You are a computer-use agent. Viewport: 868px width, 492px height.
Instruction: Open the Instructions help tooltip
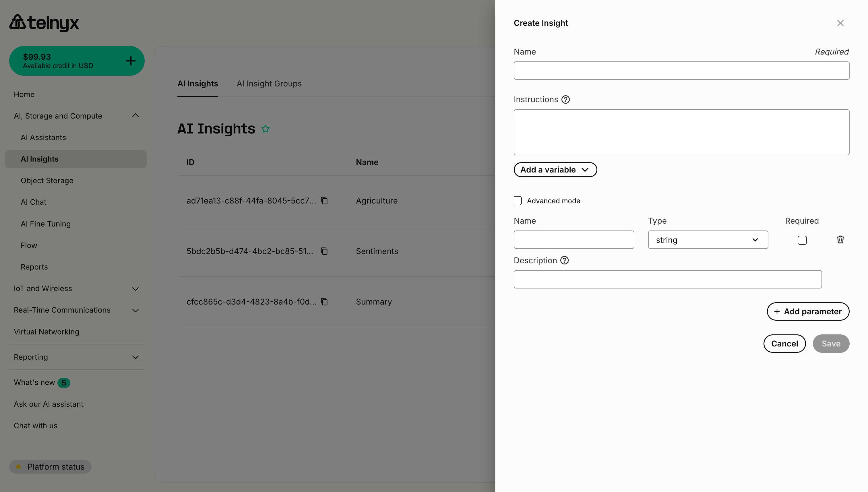coord(565,99)
